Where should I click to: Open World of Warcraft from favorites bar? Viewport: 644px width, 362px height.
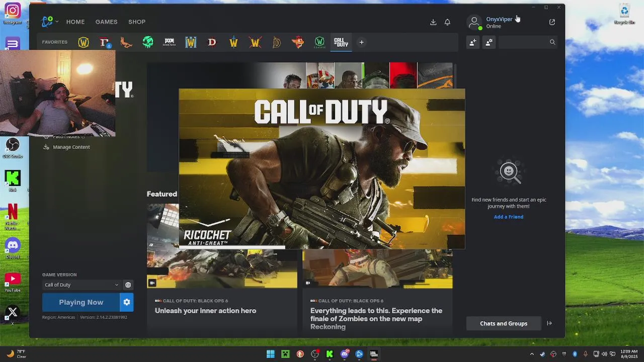click(x=84, y=42)
